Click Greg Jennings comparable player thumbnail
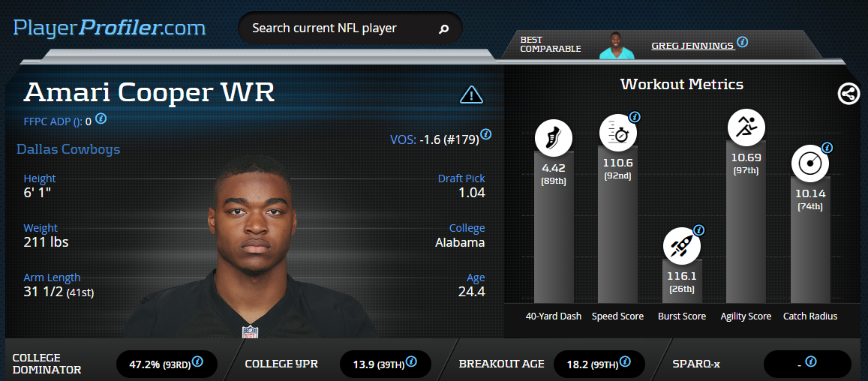This screenshot has height=381, width=868. point(617,46)
